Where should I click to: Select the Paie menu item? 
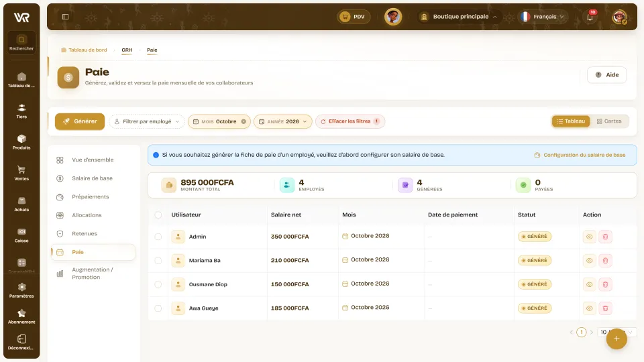[93, 252]
